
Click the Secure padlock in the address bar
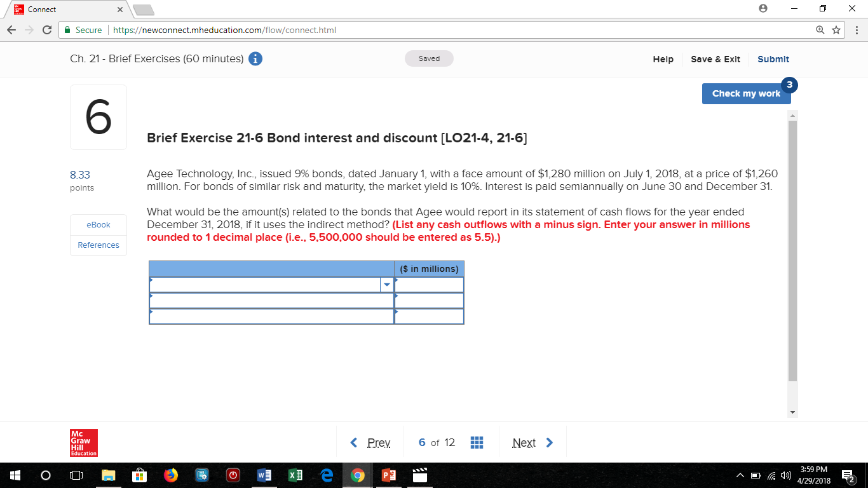[68, 30]
